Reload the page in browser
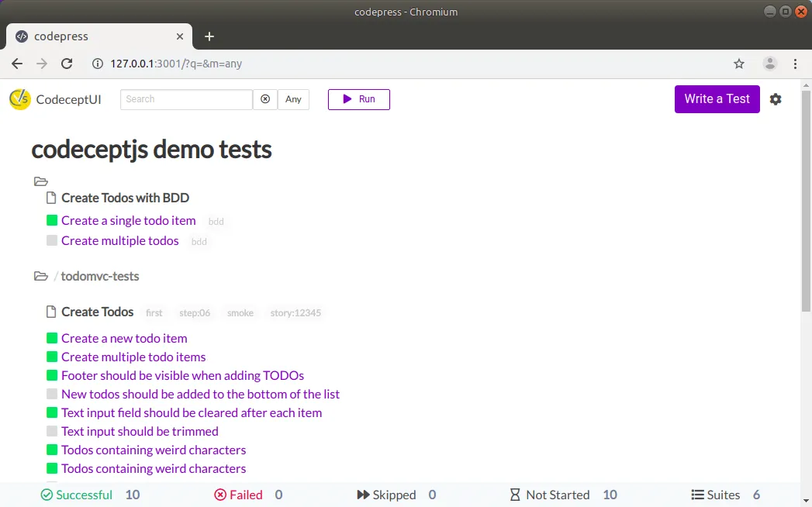 coord(67,64)
